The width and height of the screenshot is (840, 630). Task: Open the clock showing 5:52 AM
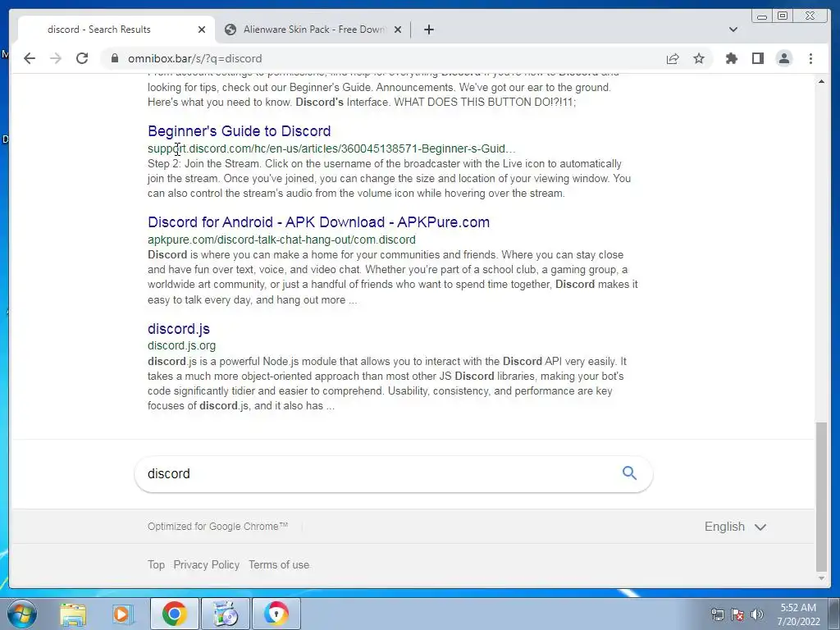798,614
